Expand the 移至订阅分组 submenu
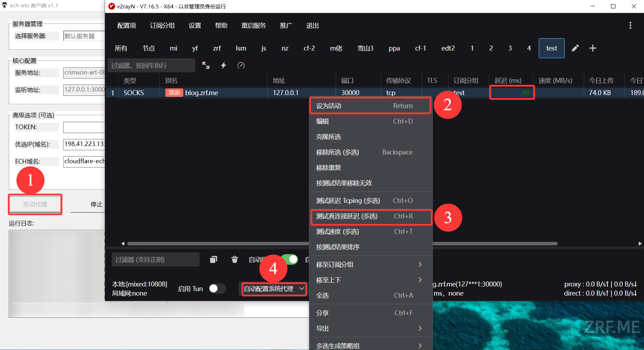The width and height of the screenshot is (644, 350). click(369, 265)
